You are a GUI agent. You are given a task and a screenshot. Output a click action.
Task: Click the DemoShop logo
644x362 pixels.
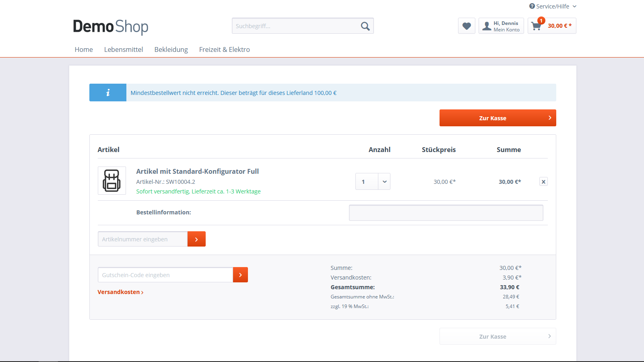(111, 27)
